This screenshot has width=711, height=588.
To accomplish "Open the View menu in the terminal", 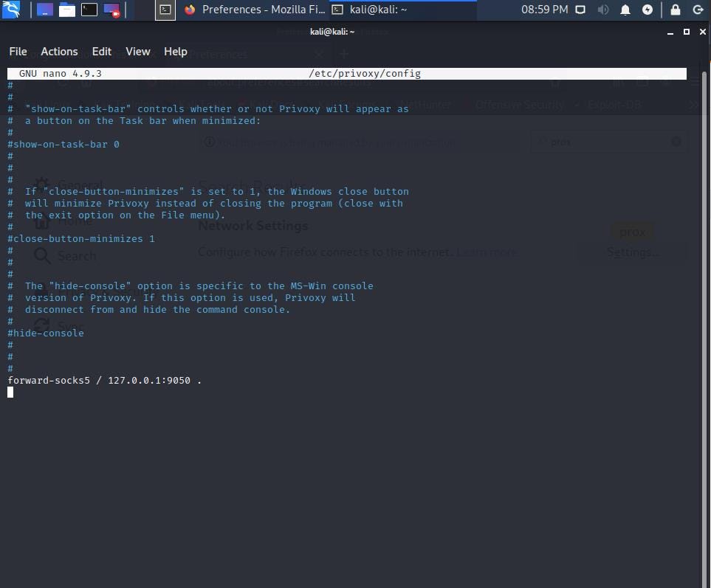I will (138, 52).
